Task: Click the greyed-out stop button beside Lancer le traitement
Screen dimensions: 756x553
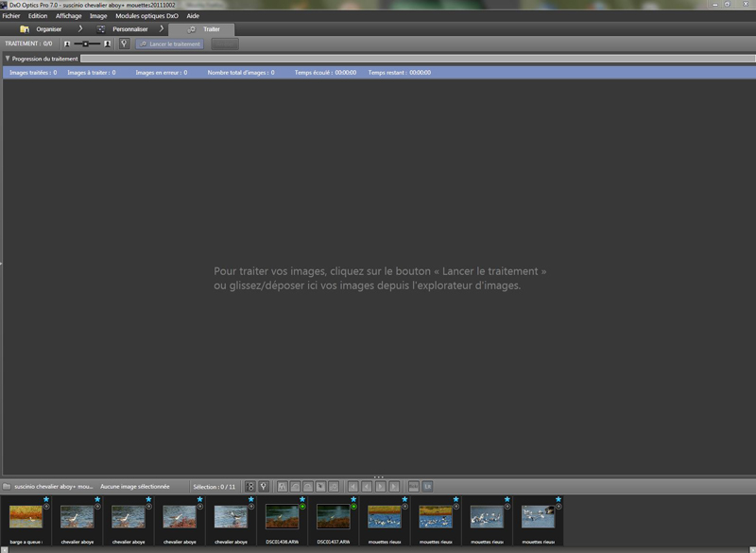Action: click(225, 43)
